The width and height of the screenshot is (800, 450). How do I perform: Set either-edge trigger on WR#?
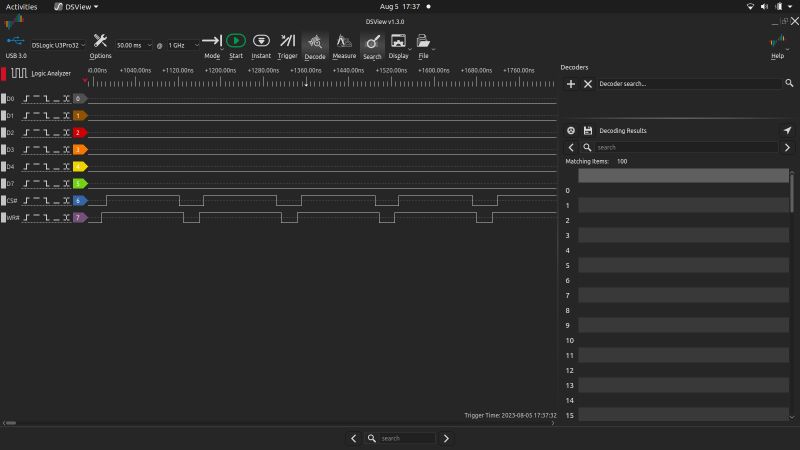pos(66,217)
